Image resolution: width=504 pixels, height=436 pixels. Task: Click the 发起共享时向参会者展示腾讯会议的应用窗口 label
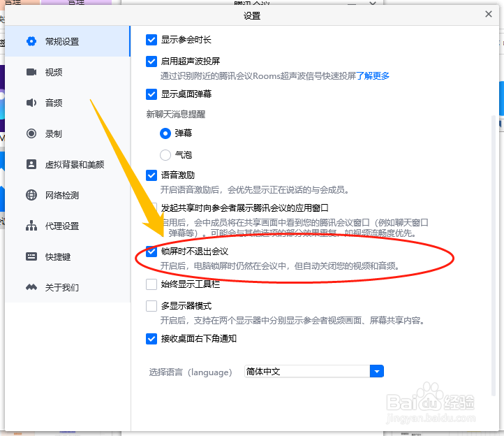point(244,208)
